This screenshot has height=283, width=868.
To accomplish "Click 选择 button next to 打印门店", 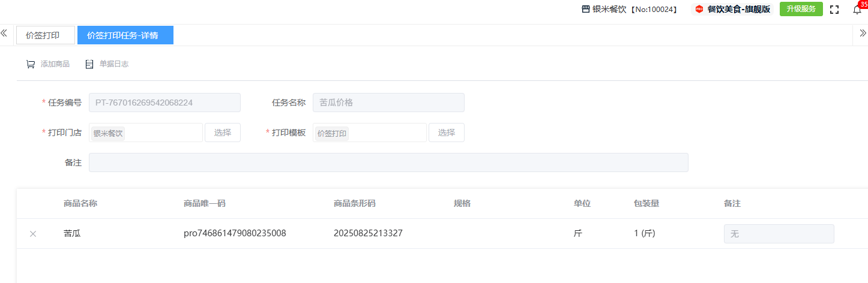I will [x=223, y=133].
